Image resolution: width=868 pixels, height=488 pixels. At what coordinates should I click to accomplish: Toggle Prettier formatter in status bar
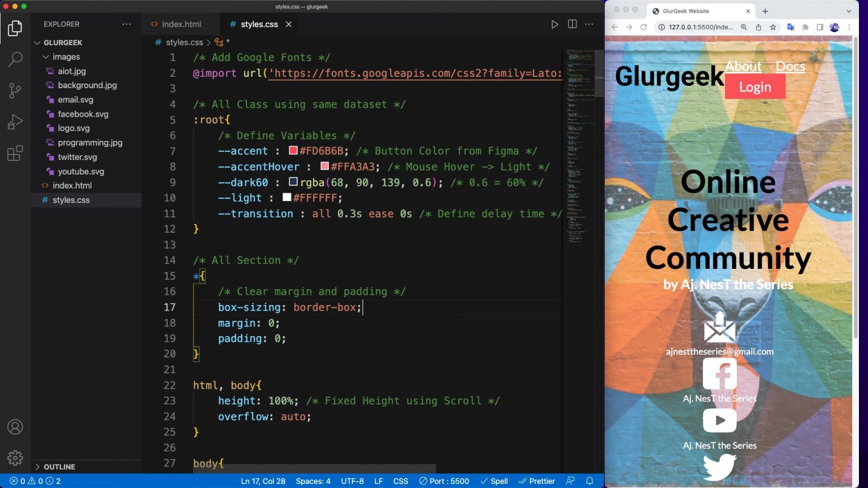[x=537, y=481]
